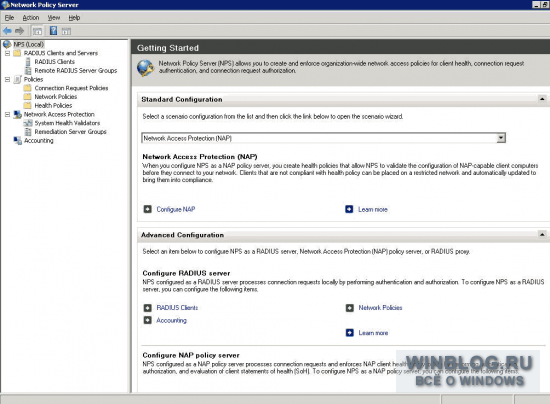Select Remote RADIUS Server Groups

pos(76,70)
